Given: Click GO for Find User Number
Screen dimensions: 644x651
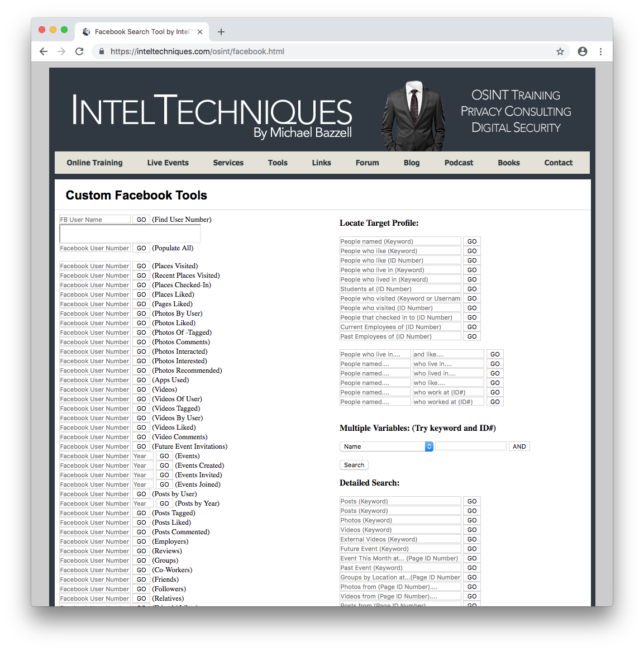Looking at the screenshot, I should 141,220.
